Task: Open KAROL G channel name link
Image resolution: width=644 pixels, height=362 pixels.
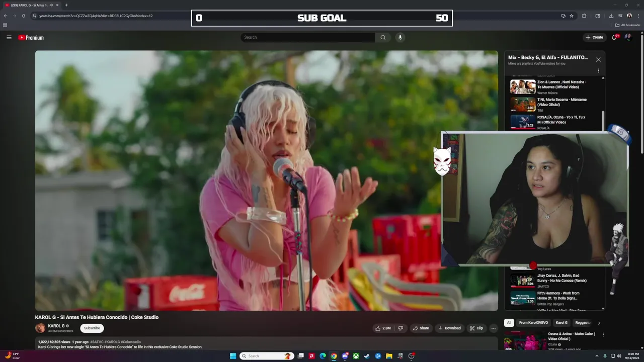Action: tap(56, 326)
